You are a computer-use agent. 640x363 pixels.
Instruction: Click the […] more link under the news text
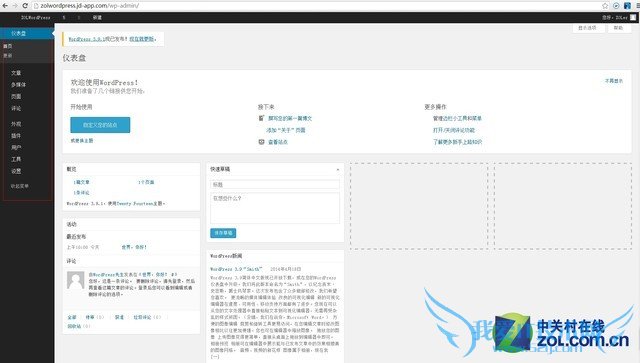[215, 356]
